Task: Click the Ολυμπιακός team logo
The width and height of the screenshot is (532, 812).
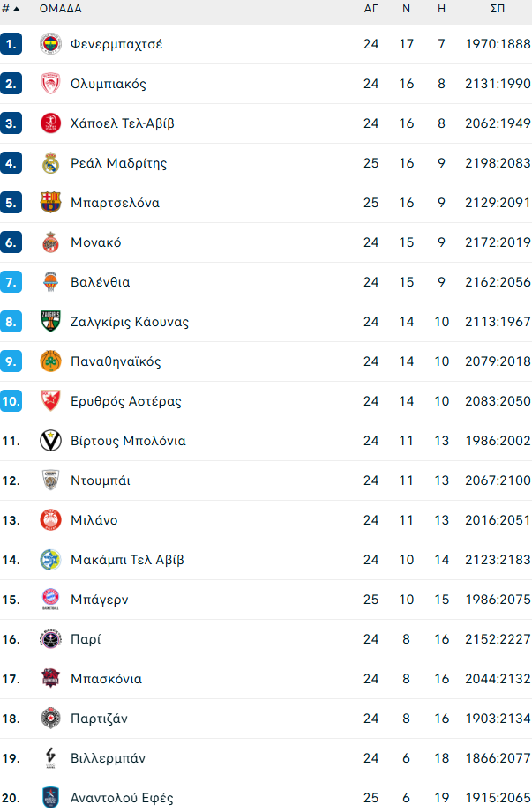Action: 50,83
